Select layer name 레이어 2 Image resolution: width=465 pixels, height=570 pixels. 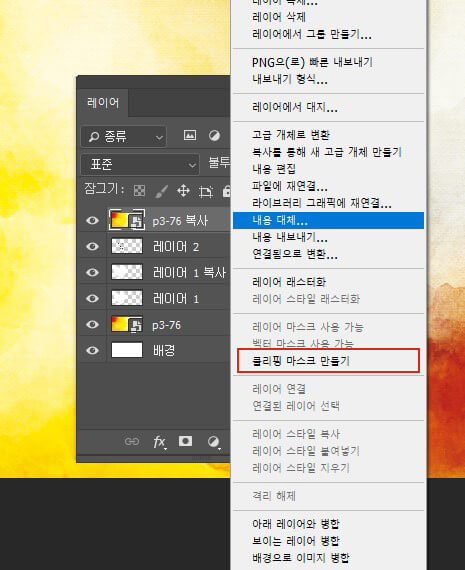176,247
